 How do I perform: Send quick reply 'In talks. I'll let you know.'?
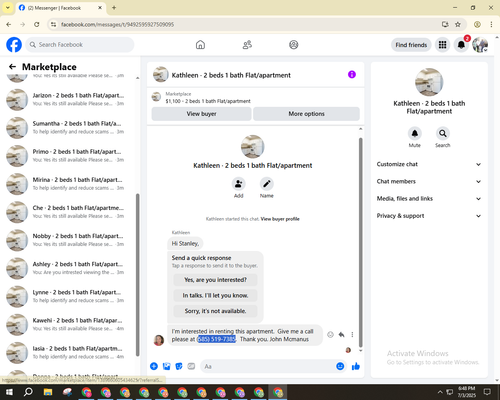215,295
